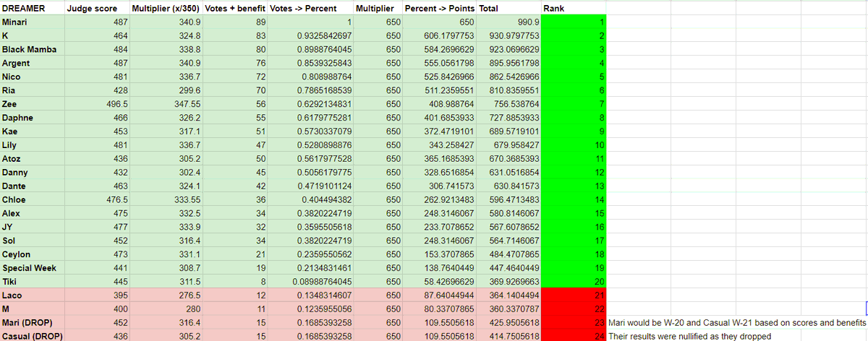Select Laco's total 364.1404494

(x=509, y=297)
